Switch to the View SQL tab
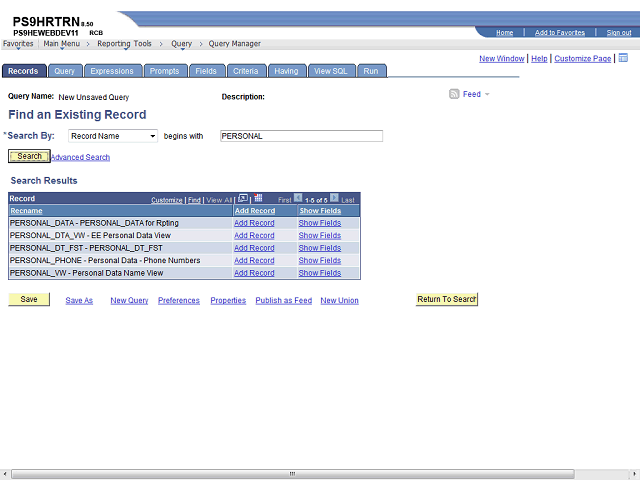The width and height of the screenshot is (640, 480). (x=331, y=71)
